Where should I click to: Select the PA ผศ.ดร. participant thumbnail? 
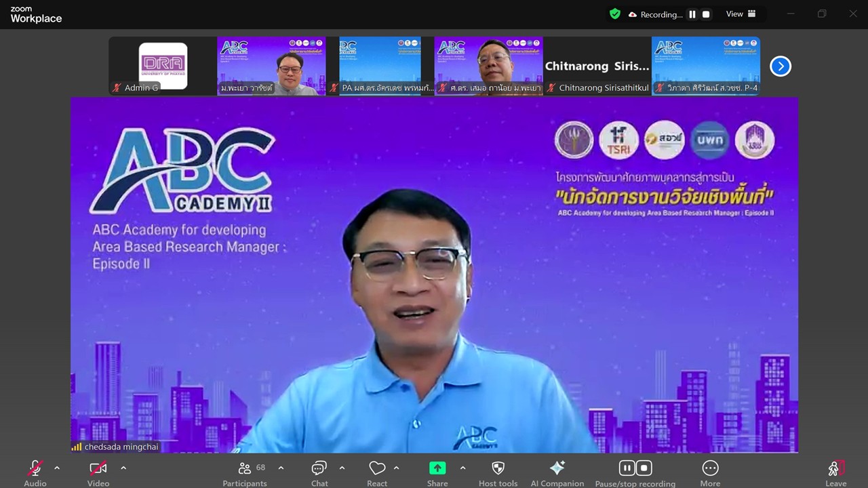(380, 66)
